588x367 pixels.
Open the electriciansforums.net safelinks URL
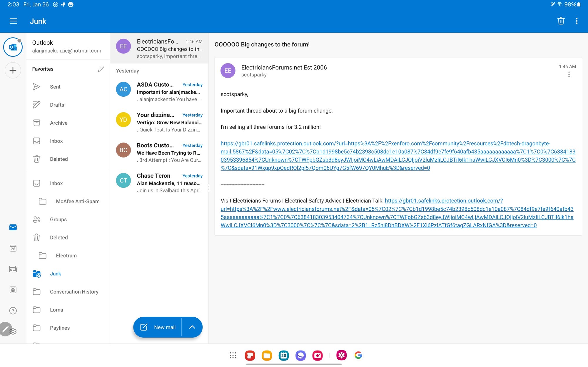pyautogui.click(x=397, y=213)
